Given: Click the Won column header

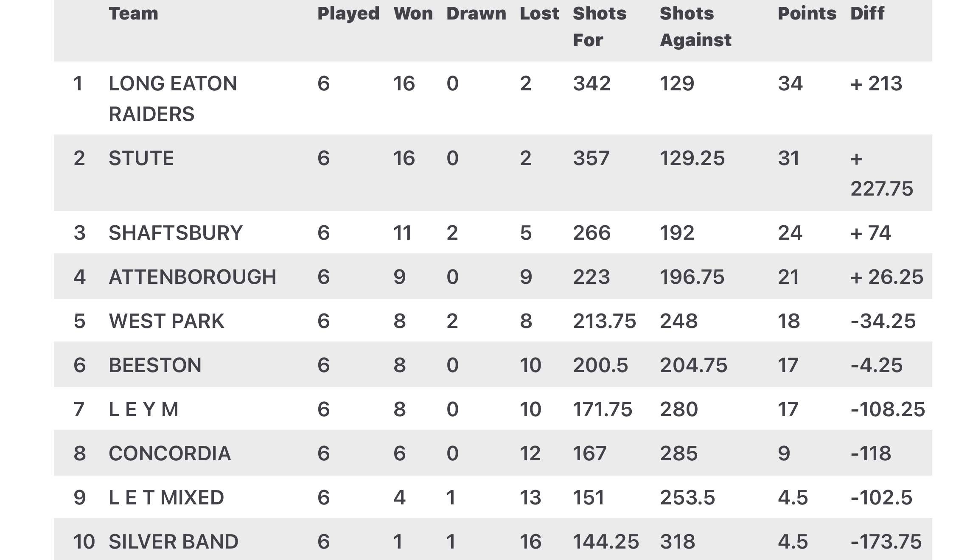Looking at the screenshot, I should 413,14.
